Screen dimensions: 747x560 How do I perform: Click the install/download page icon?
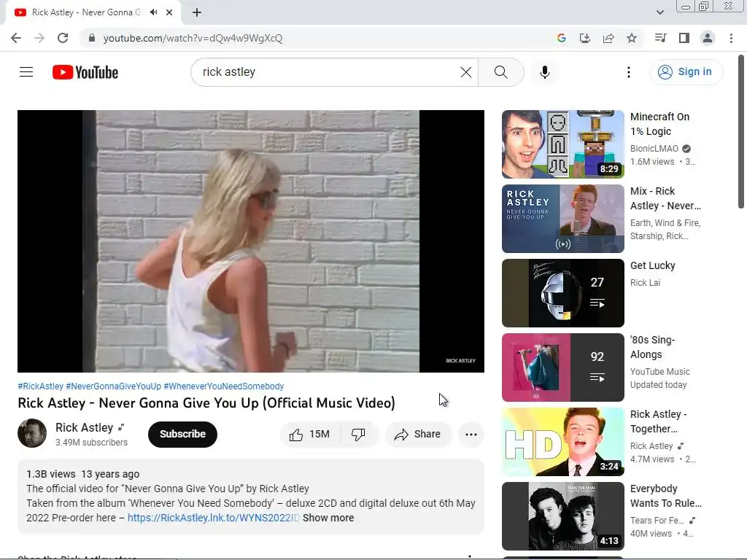[584, 38]
